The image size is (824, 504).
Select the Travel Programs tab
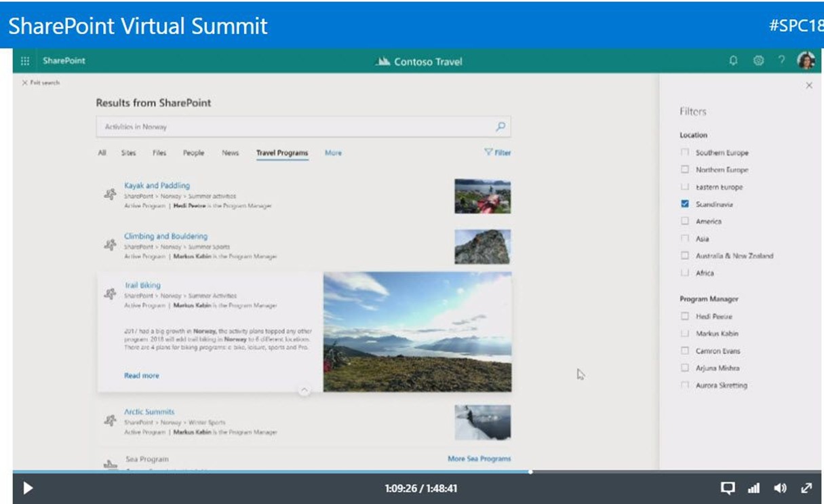pyautogui.click(x=282, y=153)
